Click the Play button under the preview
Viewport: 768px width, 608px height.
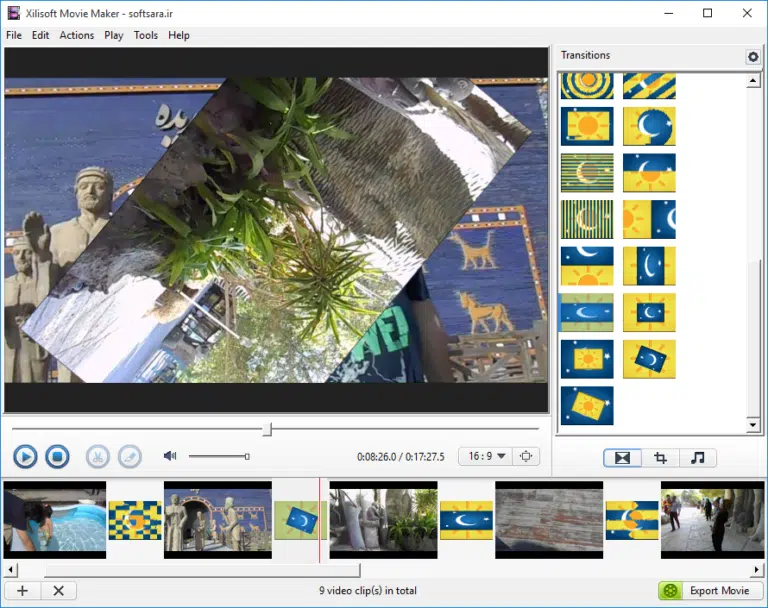pos(25,457)
